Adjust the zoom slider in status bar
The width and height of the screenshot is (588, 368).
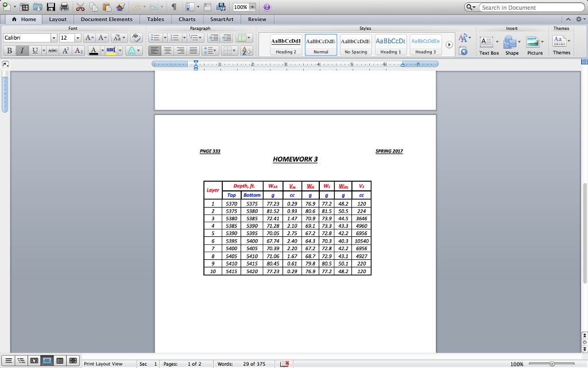[x=552, y=363]
